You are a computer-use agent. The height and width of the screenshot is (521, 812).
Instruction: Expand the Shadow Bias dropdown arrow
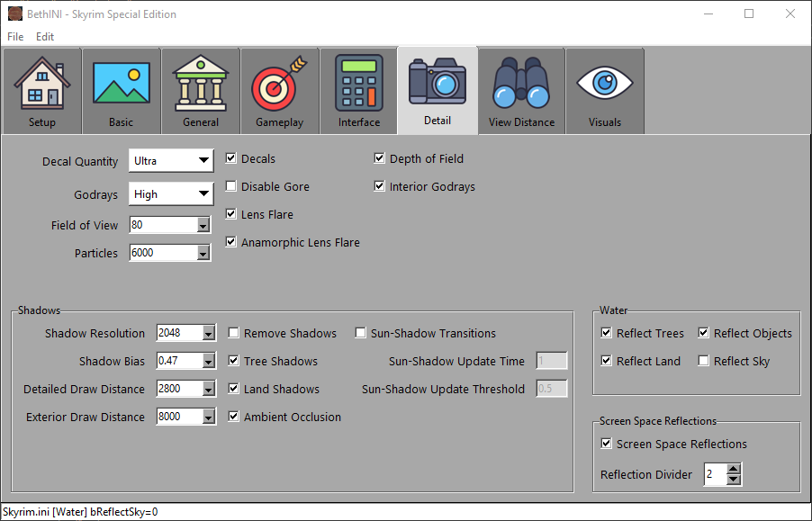[x=208, y=361]
